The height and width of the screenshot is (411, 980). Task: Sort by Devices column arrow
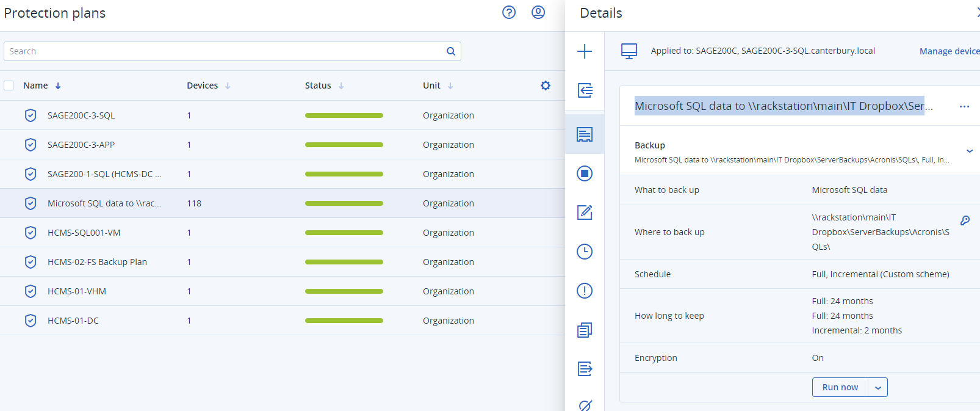tap(228, 86)
